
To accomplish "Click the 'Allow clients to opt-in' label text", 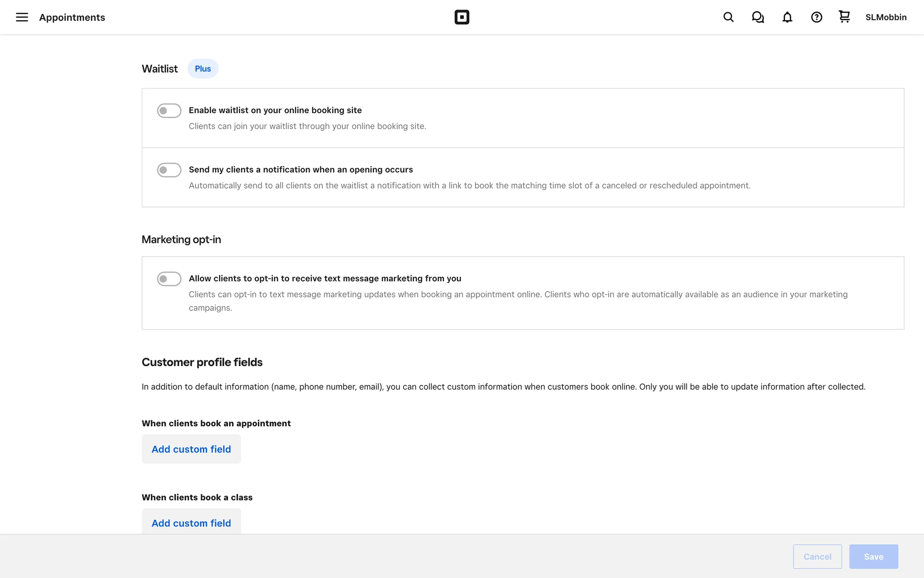I will (x=324, y=278).
